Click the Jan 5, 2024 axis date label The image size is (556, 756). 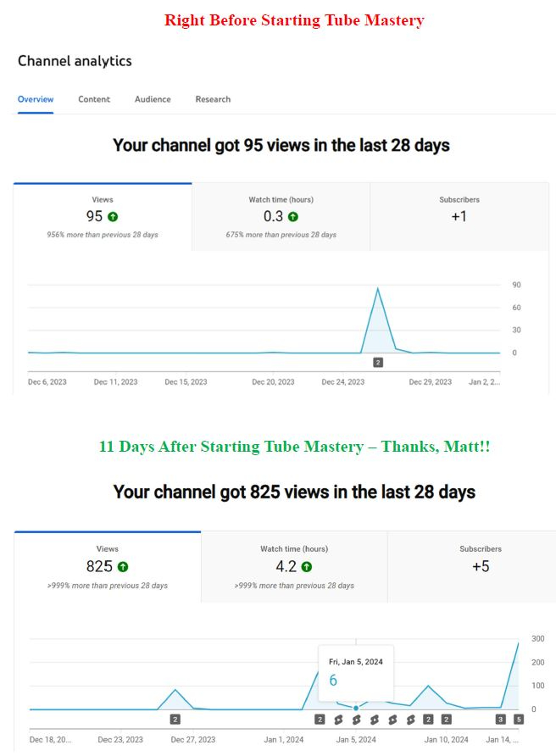pos(356,740)
